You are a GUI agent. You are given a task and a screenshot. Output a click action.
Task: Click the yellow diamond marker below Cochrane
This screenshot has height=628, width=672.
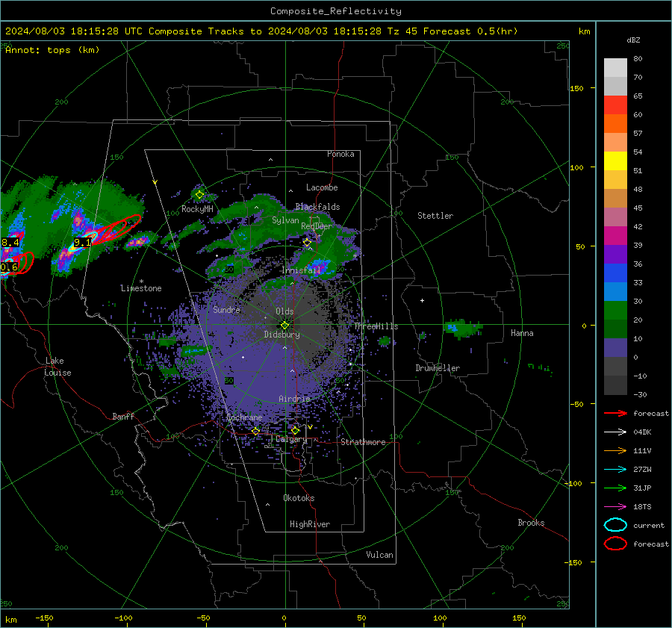coord(256,431)
